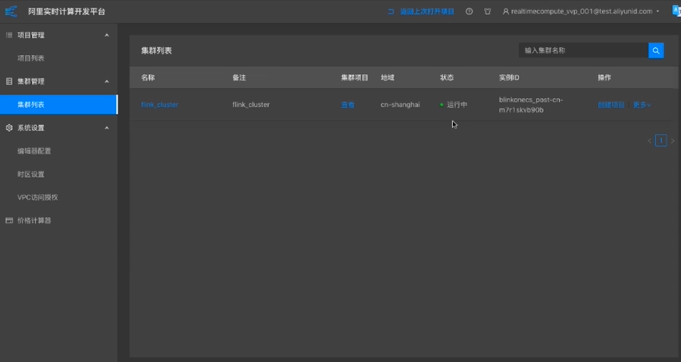Open the flink_cluster name link
The height and width of the screenshot is (362, 682).
pyautogui.click(x=160, y=105)
